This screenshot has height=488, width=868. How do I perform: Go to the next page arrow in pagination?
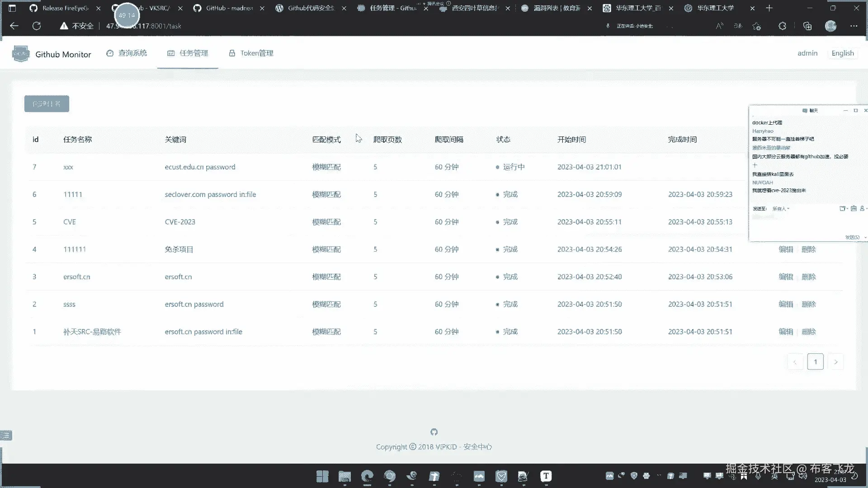[x=836, y=362]
